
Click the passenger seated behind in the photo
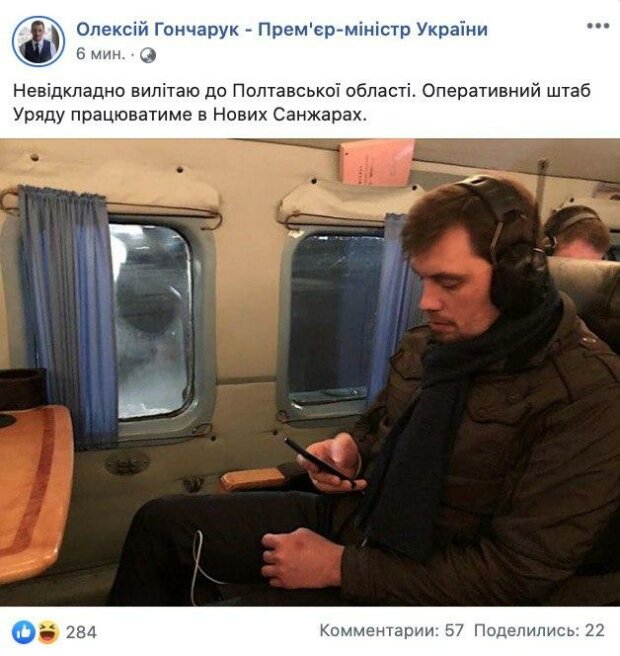point(579,232)
